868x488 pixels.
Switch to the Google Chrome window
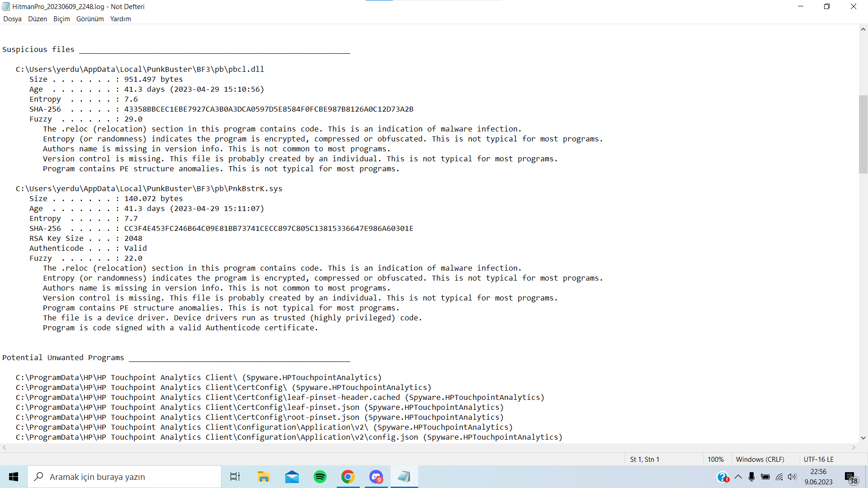348,477
